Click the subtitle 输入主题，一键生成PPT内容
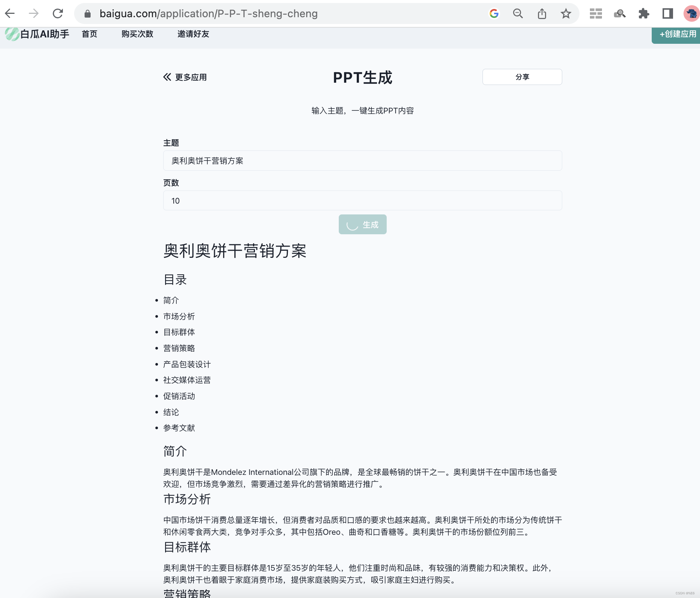Image resolution: width=700 pixels, height=598 pixels. coord(362,111)
